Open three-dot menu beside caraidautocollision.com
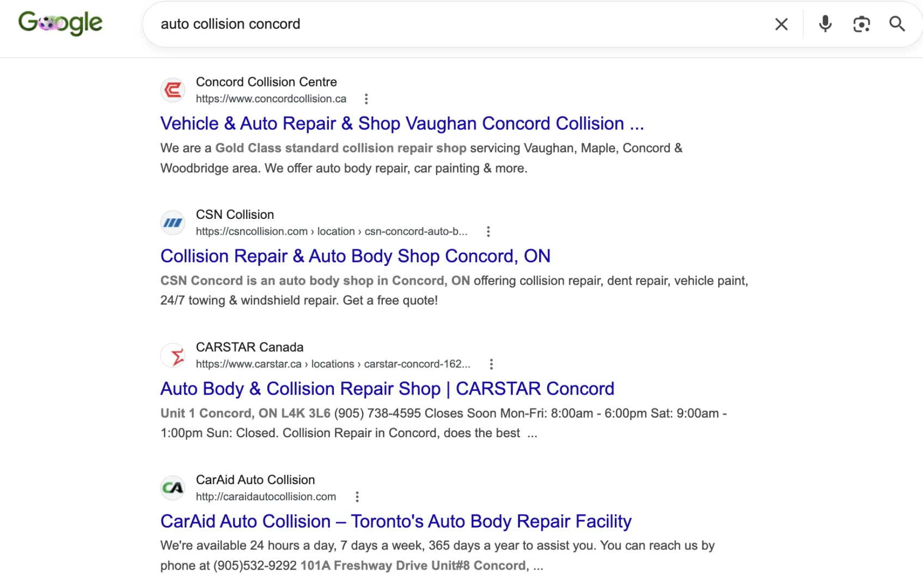 357,497
